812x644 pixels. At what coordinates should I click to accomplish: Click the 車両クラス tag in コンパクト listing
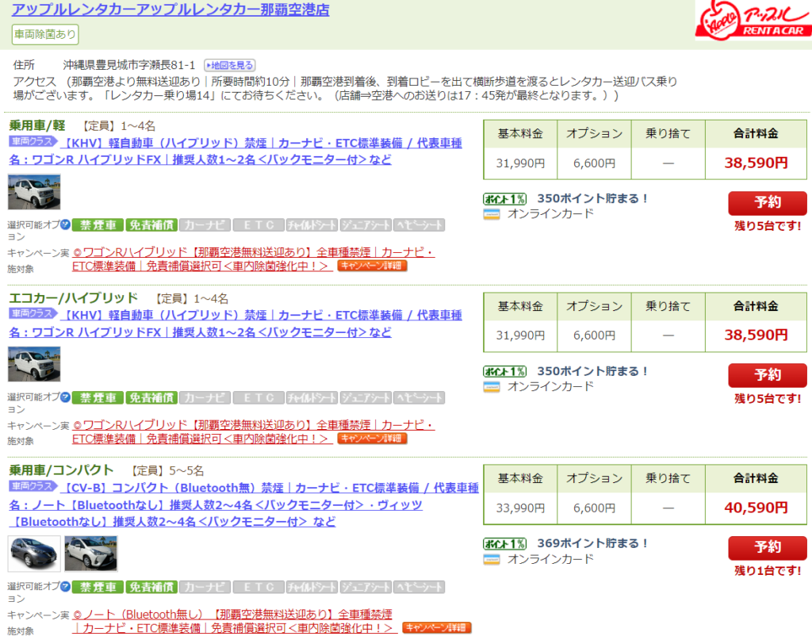[33, 486]
